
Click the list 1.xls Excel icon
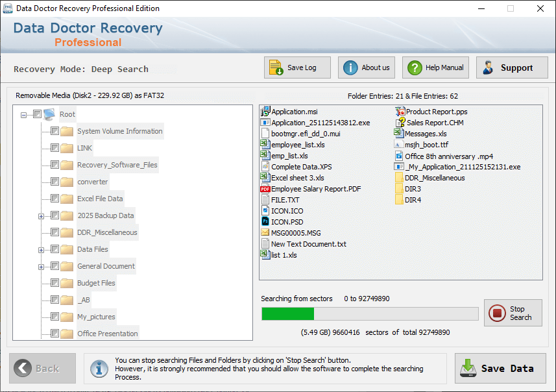point(265,254)
